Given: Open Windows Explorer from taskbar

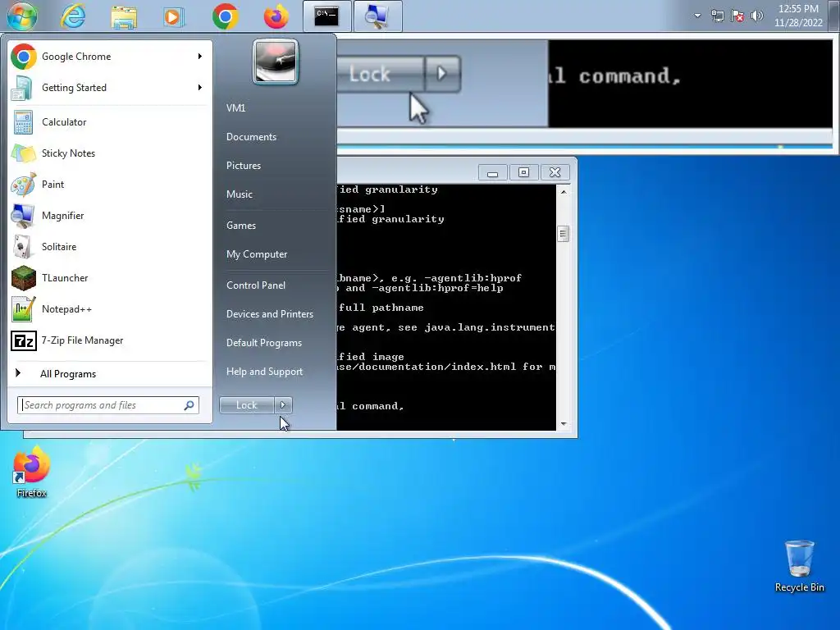Looking at the screenshot, I should 124,16.
